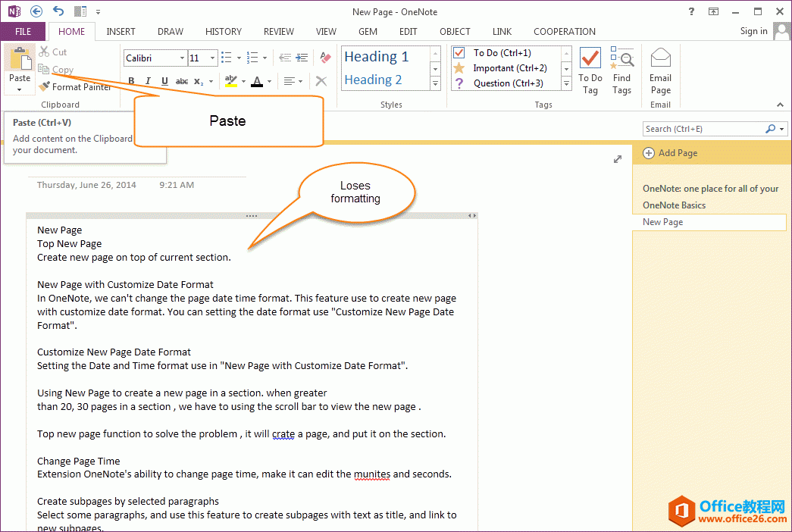Click the Sign in link
The width and height of the screenshot is (792, 532).
coord(753,31)
